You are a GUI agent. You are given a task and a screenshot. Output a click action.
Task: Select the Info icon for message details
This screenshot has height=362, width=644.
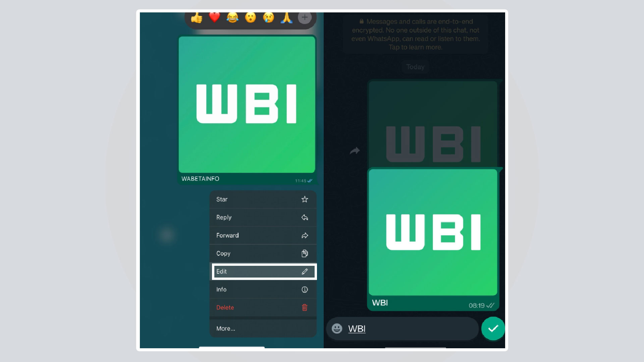point(304,289)
